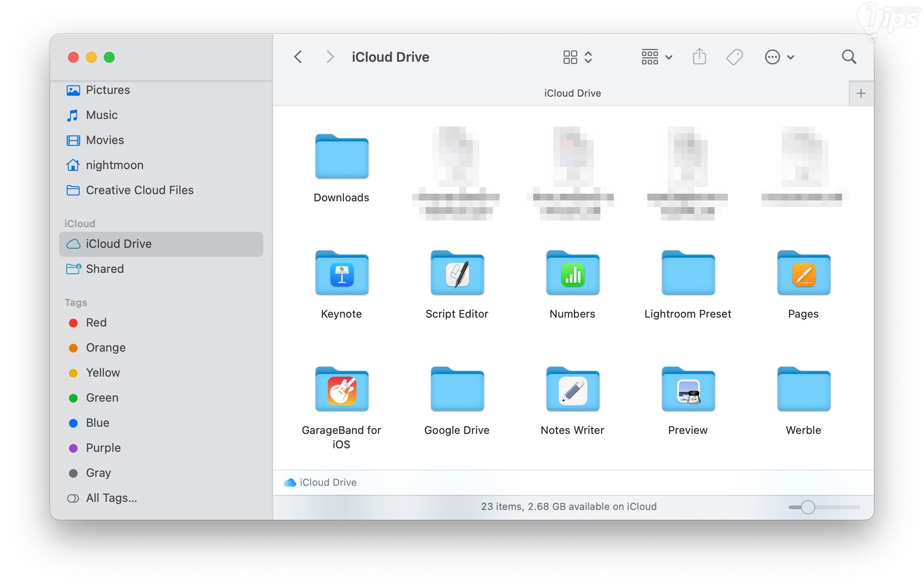Select the Script Editor folder

tap(457, 273)
